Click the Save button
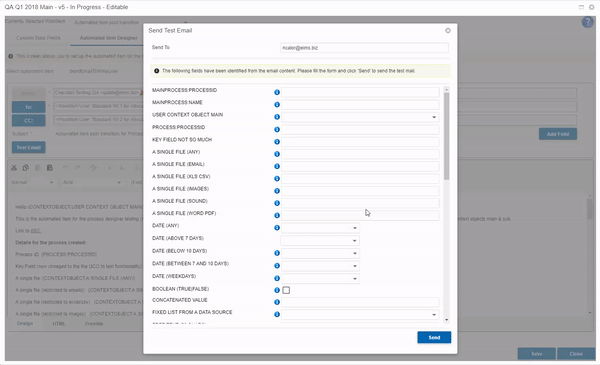The image size is (600, 365). click(x=536, y=354)
